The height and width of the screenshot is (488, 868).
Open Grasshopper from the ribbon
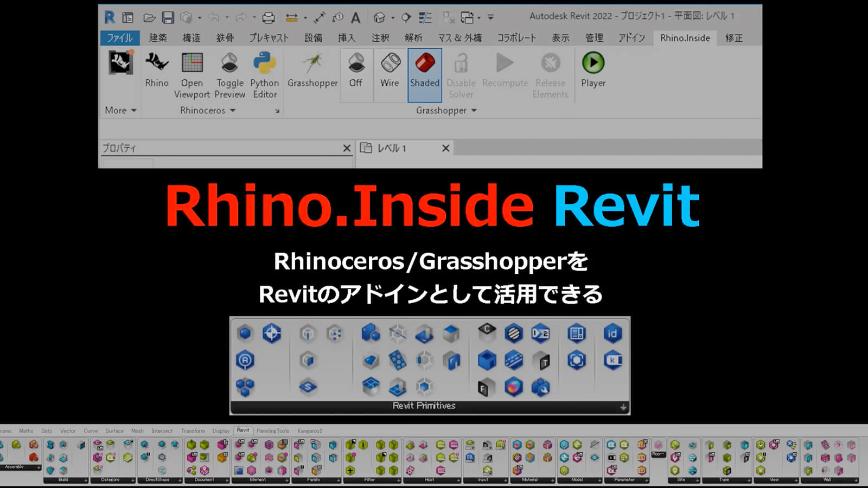(x=312, y=70)
